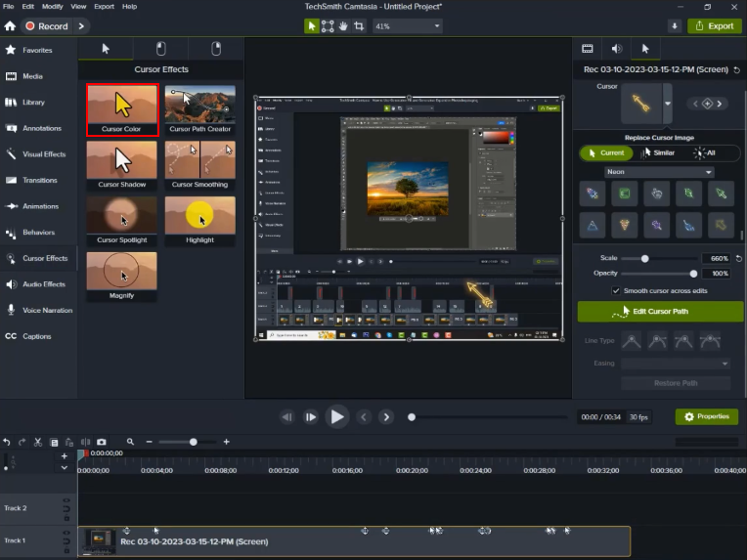Select the Similar replace cursor option
Image resolution: width=747 pixels, height=560 pixels.
pos(658,152)
